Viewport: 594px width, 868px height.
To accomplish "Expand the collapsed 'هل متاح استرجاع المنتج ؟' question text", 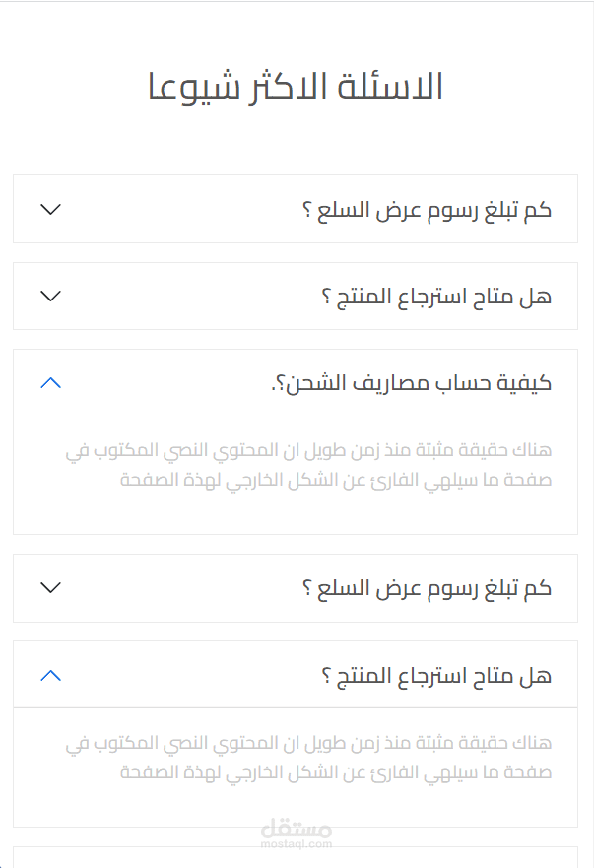I will click(x=435, y=296).
